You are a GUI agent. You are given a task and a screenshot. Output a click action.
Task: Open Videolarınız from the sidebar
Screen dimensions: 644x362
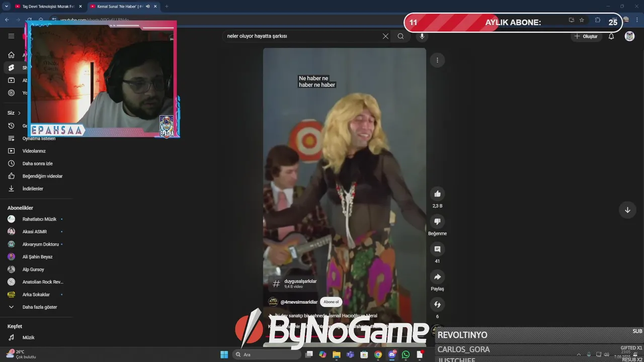34,151
